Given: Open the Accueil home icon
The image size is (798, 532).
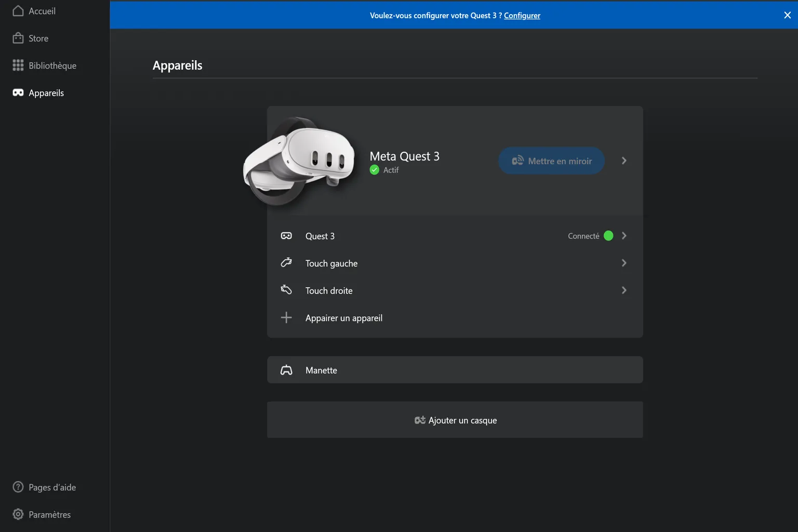Looking at the screenshot, I should click(x=18, y=11).
